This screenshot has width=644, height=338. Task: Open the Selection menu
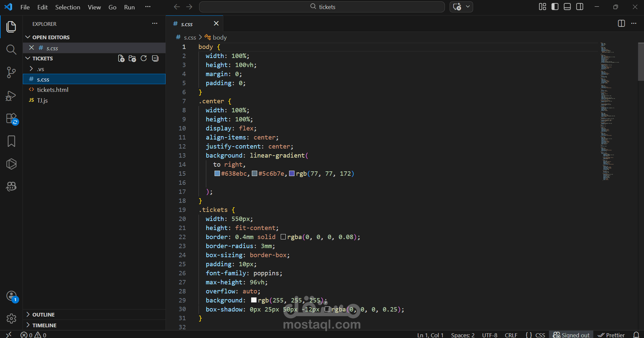(67, 7)
